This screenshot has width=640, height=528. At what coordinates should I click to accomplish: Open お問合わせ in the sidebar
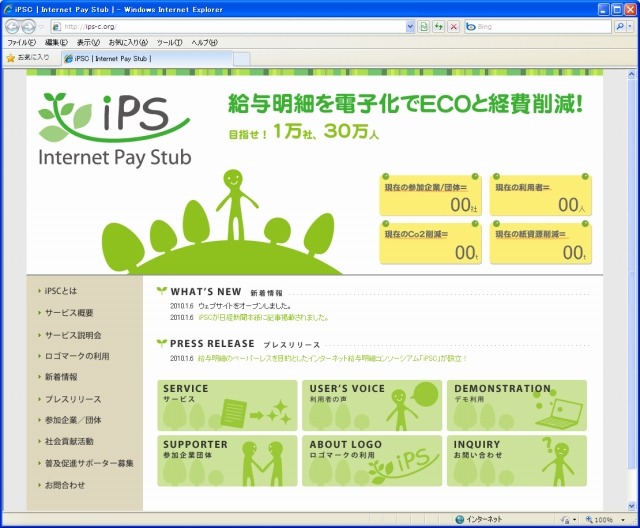coord(64,485)
